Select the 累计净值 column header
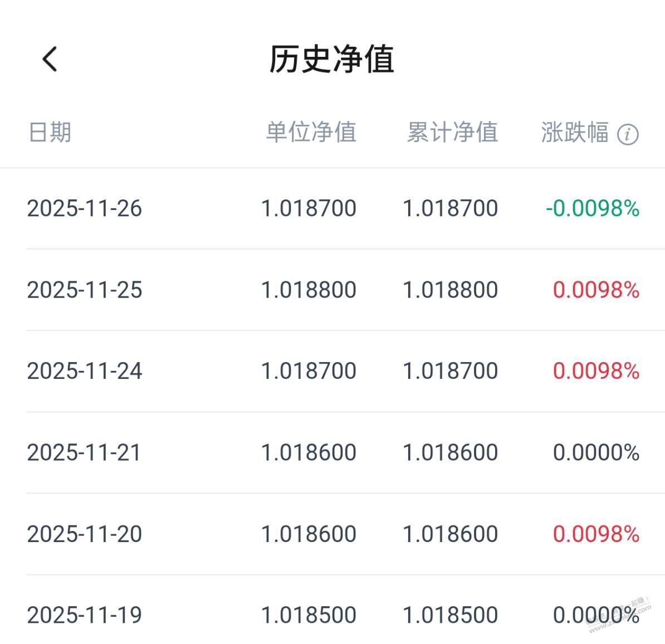665x644 pixels. pyautogui.click(x=452, y=133)
